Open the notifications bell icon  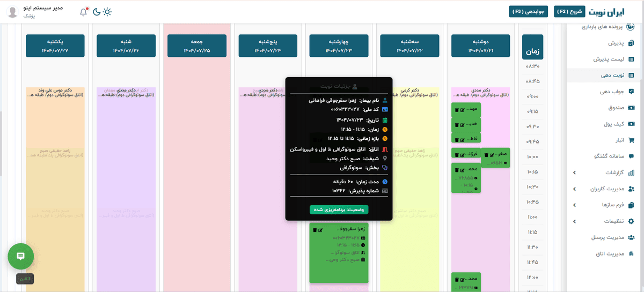click(83, 12)
